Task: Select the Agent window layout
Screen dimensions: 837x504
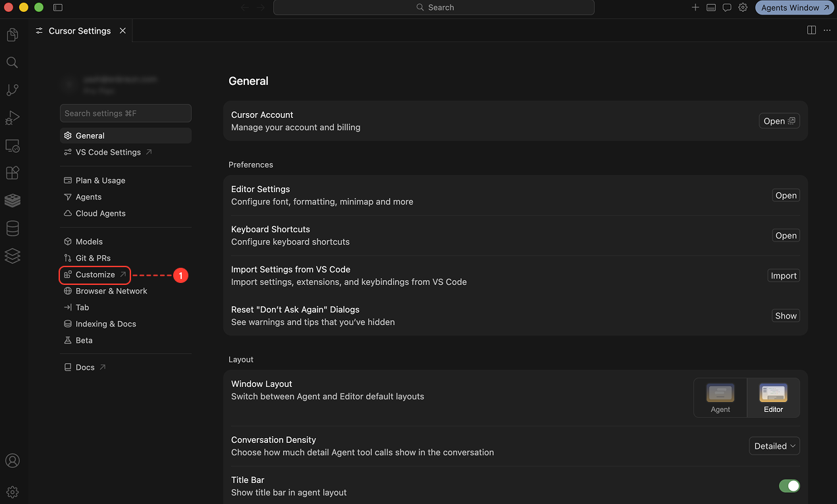Action: pos(720,397)
